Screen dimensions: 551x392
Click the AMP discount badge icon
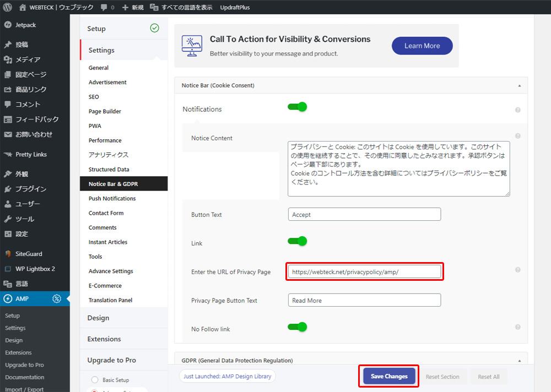tap(57, 298)
